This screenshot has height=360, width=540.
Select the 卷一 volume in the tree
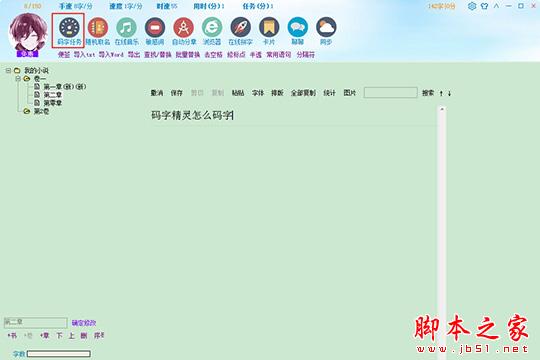point(39,79)
